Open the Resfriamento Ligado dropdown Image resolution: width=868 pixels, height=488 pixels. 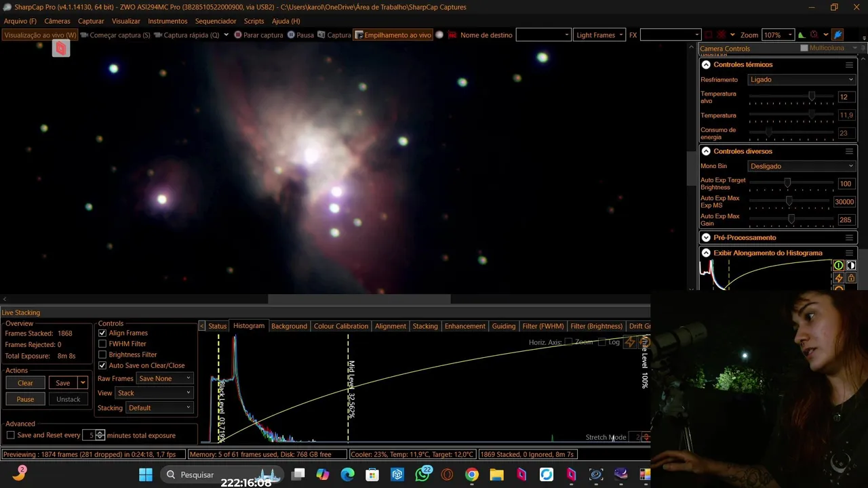tap(802, 80)
